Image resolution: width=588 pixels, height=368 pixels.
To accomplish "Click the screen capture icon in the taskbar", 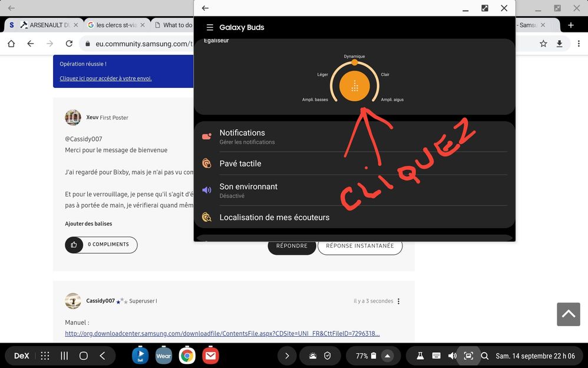I will [468, 356].
